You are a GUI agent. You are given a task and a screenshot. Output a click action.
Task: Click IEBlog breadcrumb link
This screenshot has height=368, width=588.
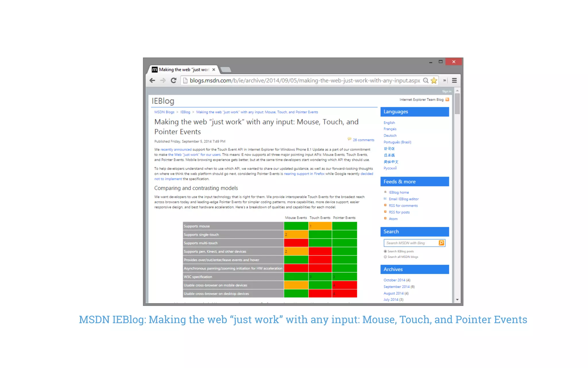click(x=185, y=112)
